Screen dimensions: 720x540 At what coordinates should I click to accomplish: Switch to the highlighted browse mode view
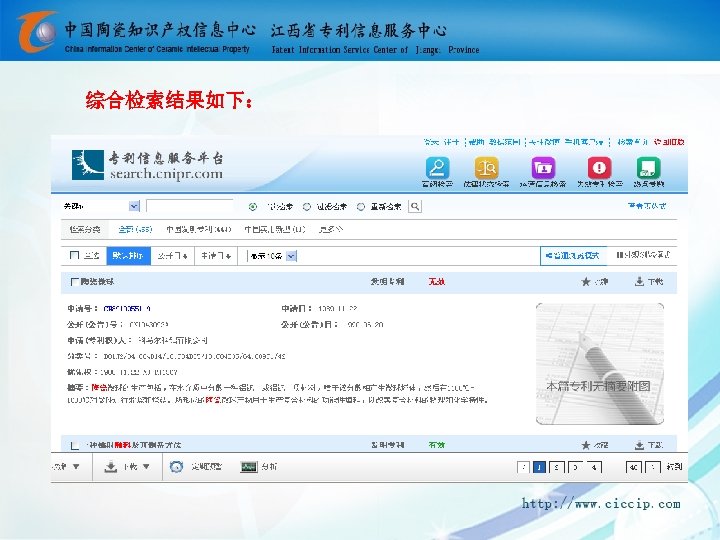573,256
